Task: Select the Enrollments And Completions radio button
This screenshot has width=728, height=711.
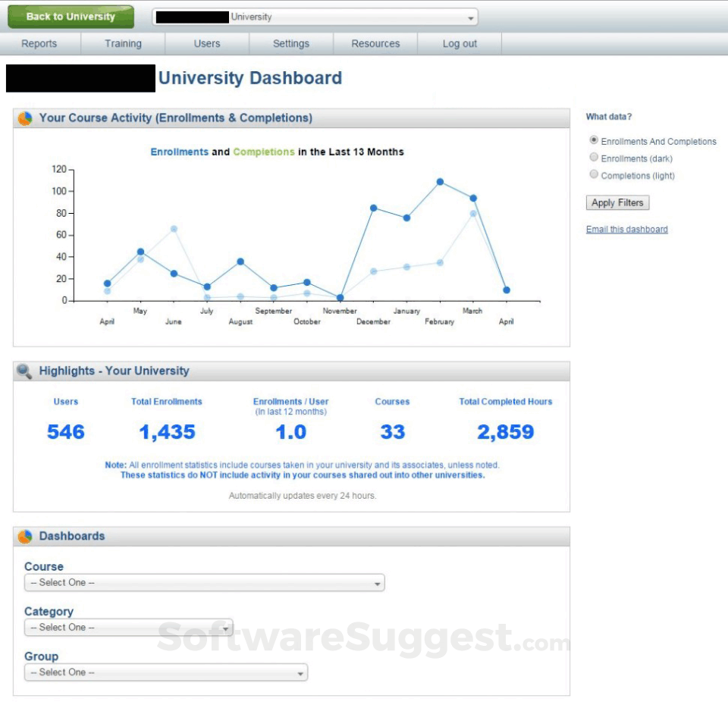Action: click(x=593, y=139)
